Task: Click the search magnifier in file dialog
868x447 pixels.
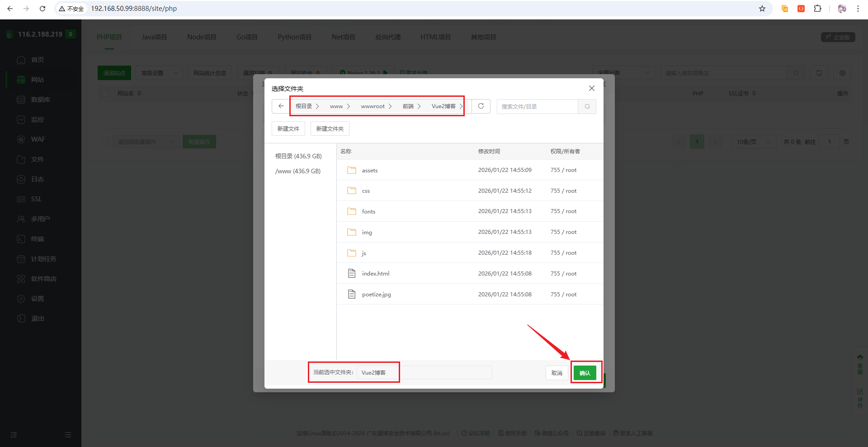Action: click(587, 107)
